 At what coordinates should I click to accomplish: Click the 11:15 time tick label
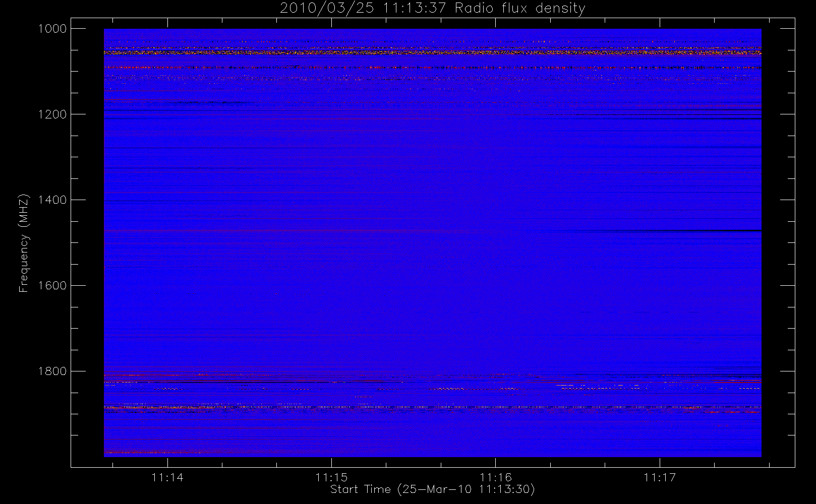331,477
